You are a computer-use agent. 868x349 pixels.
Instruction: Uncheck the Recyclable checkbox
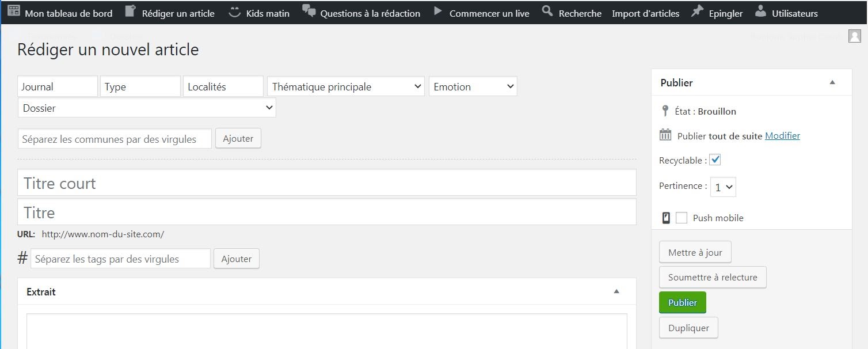(x=715, y=160)
